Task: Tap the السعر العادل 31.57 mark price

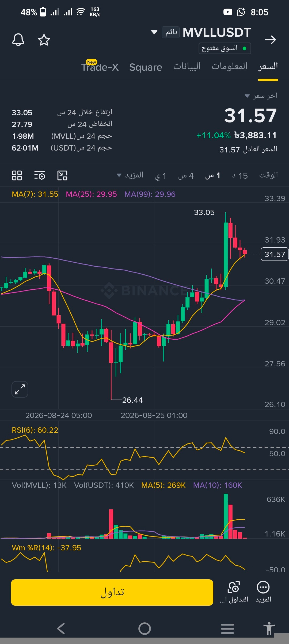Action: coord(248,149)
